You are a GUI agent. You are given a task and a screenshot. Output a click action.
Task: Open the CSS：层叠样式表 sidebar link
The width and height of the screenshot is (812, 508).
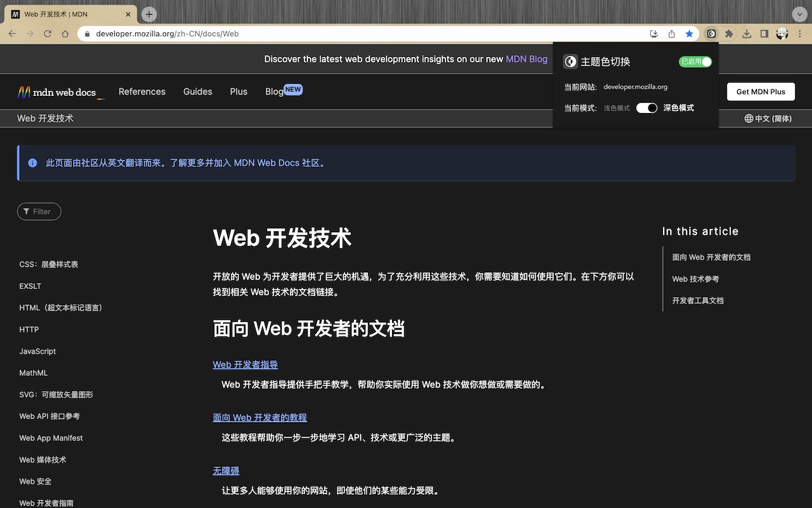tap(49, 264)
